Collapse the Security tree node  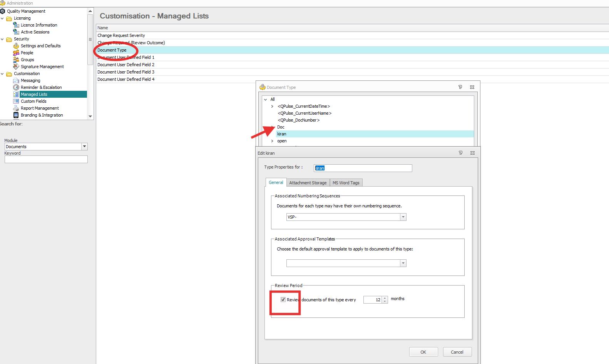2,39
